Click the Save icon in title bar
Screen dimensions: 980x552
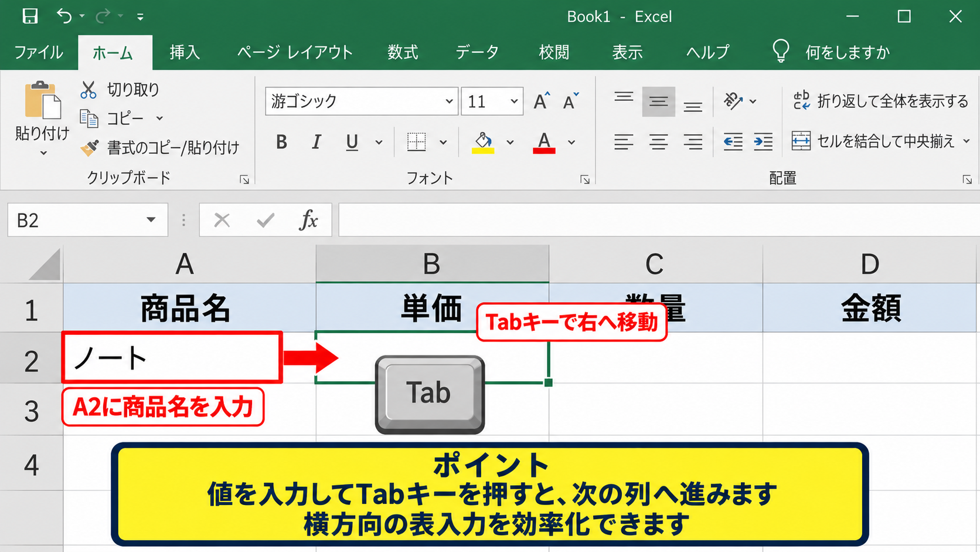coord(30,16)
